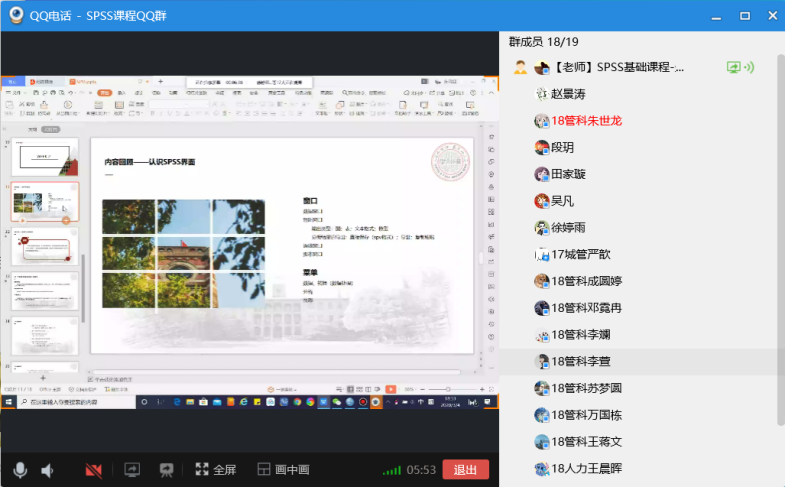Select member 赵景涛
785x487 pixels.
coord(568,94)
